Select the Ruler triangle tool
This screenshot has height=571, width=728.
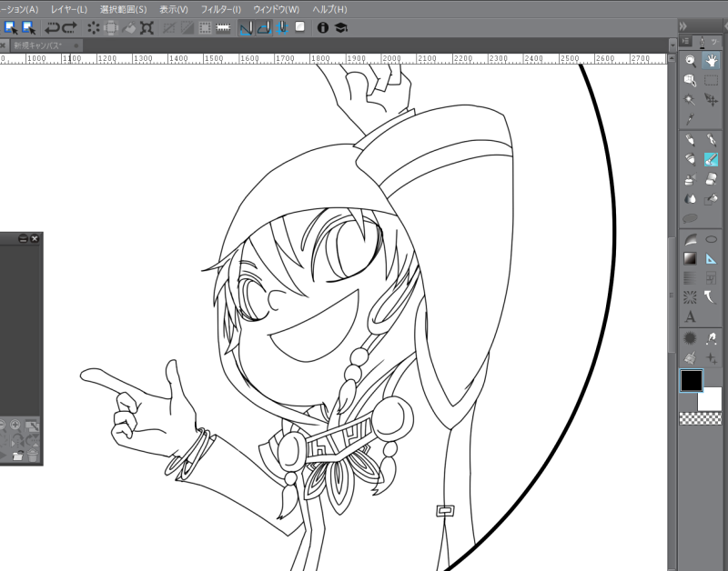(x=711, y=258)
